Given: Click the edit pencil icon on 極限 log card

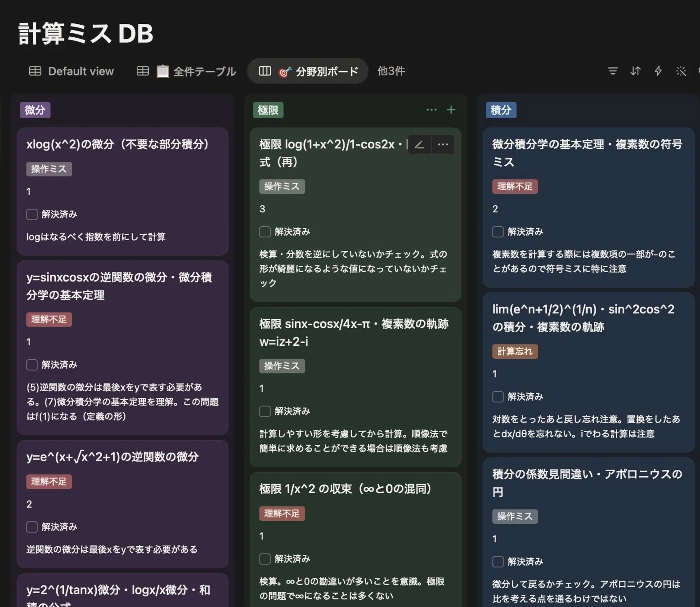Looking at the screenshot, I should [419, 145].
